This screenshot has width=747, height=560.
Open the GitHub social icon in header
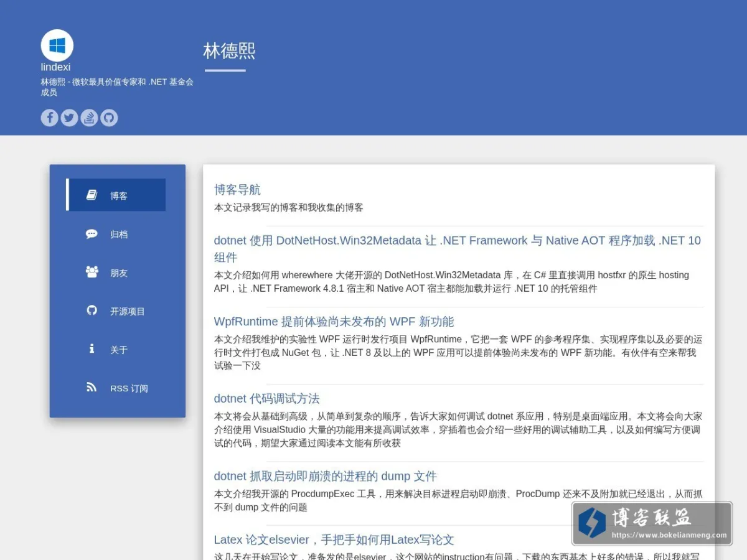click(x=109, y=118)
